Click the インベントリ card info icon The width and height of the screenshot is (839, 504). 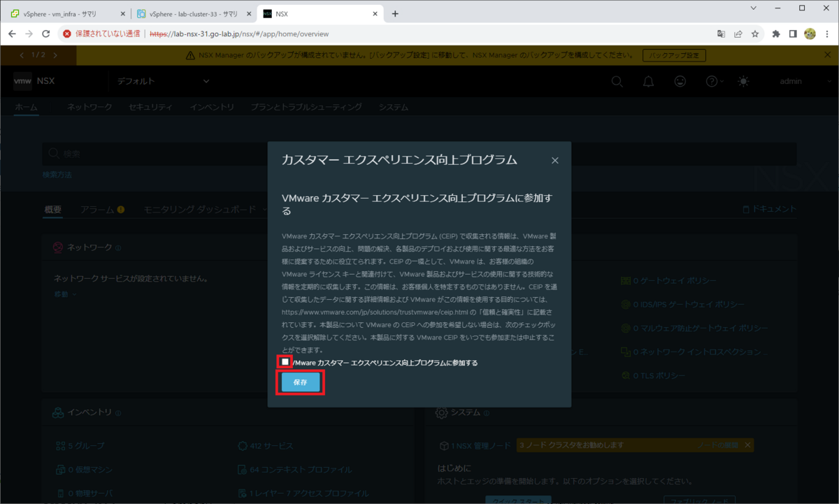117,413
